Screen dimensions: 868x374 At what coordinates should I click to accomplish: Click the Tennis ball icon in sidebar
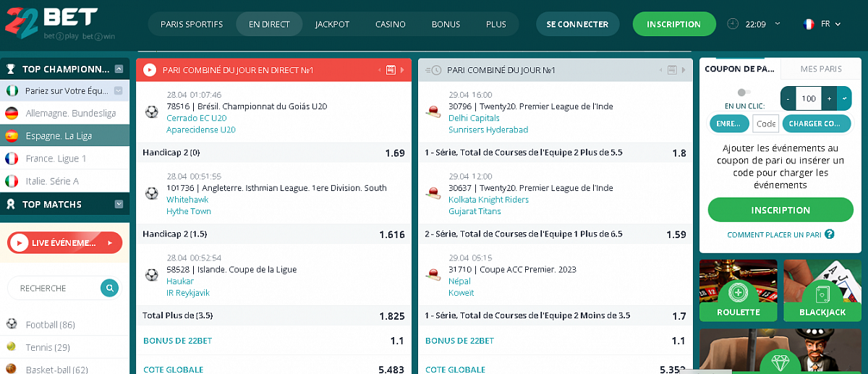[12, 347]
